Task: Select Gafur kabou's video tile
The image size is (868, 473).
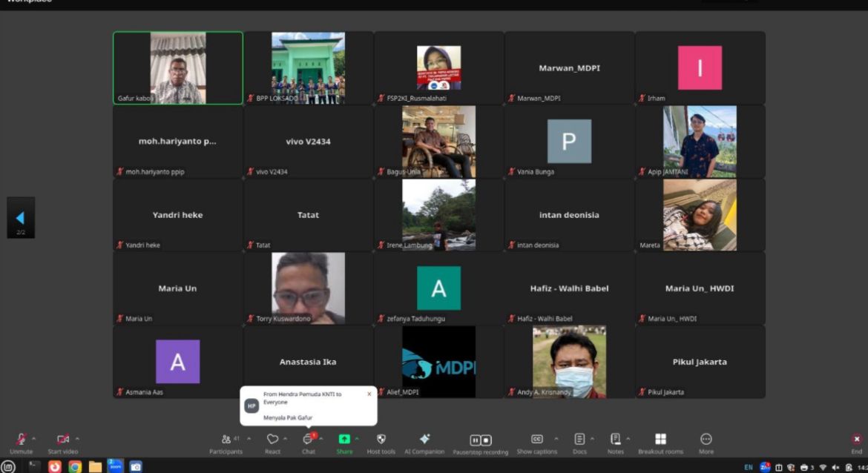Action: coord(178,67)
